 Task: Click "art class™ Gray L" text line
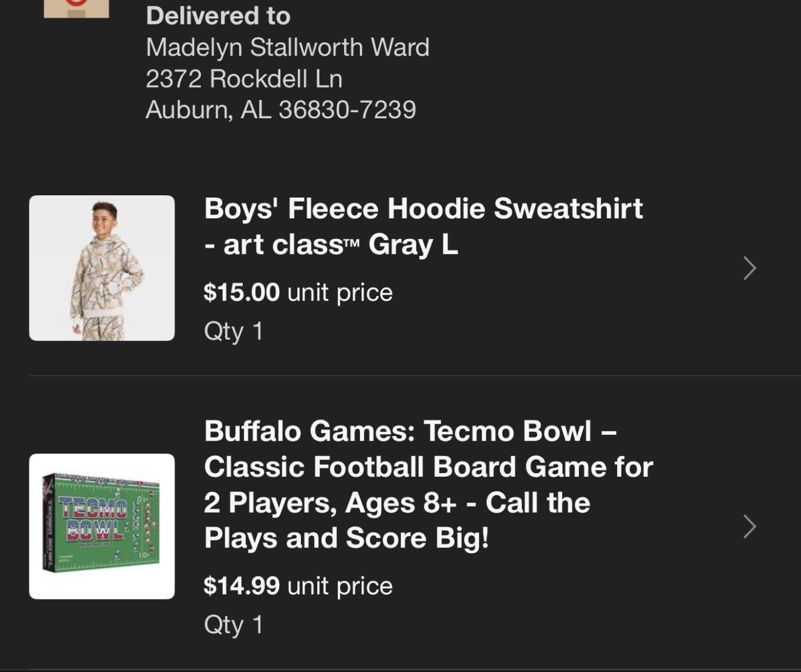[331, 245]
